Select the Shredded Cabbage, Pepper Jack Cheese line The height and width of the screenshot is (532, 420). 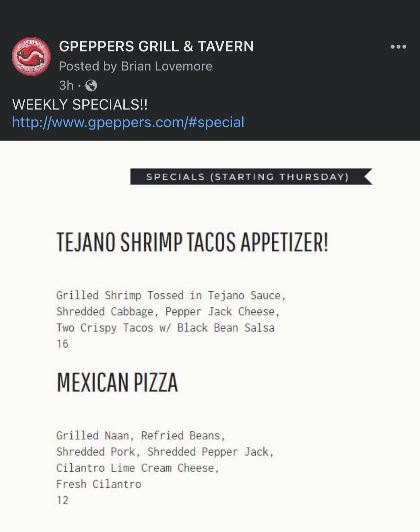pyautogui.click(x=168, y=312)
